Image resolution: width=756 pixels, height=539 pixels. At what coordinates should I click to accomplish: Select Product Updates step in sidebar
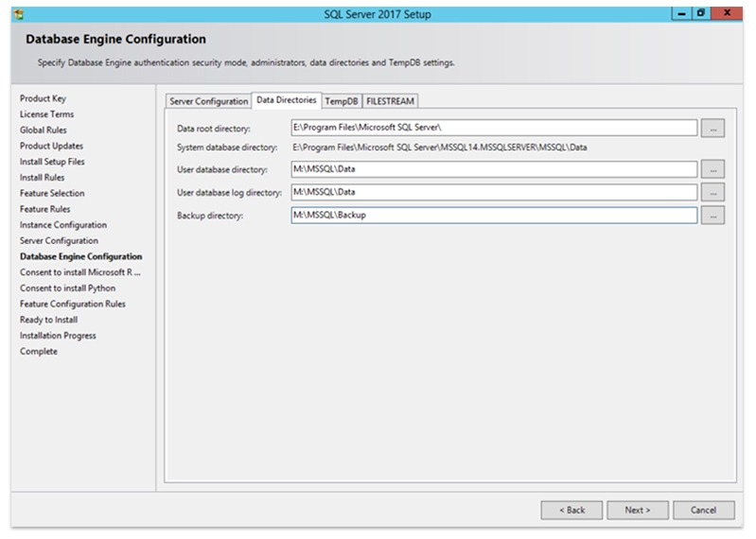pos(51,146)
